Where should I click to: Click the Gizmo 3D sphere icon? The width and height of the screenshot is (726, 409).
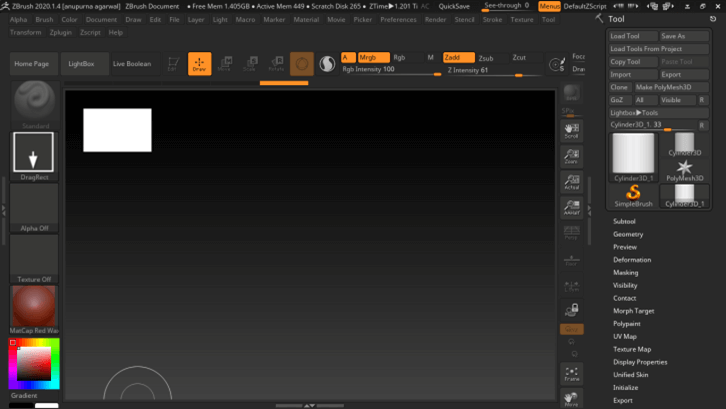pyautogui.click(x=302, y=63)
